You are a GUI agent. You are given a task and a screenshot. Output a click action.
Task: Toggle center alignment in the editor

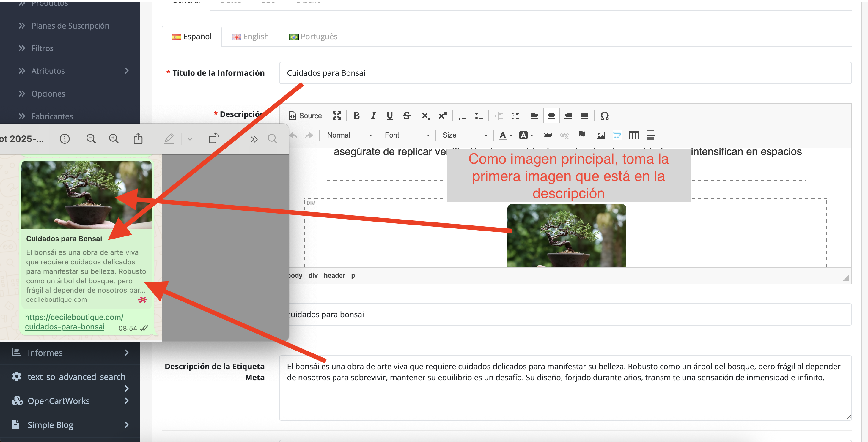pos(551,116)
